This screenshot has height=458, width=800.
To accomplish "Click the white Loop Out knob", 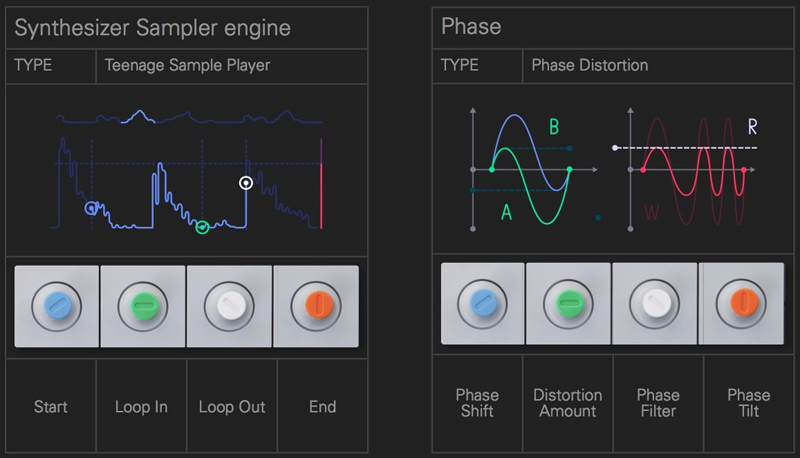I will (x=229, y=306).
